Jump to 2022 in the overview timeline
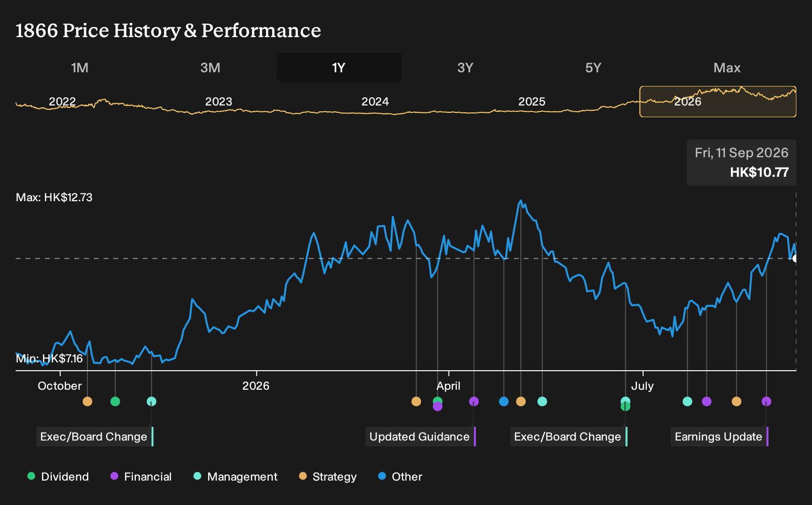 (x=63, y=102)
